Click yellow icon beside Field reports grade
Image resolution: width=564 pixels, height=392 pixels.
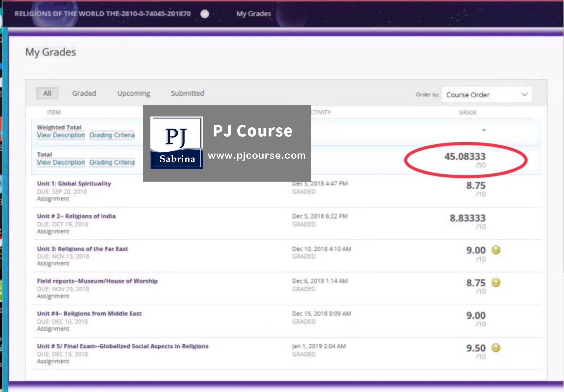496,282
